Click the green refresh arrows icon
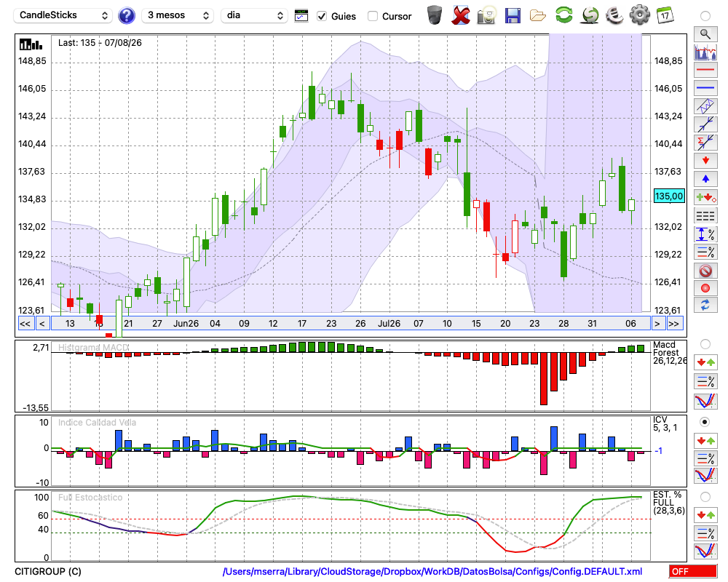This screenshot has height=582, width=728. click(563, 15)
